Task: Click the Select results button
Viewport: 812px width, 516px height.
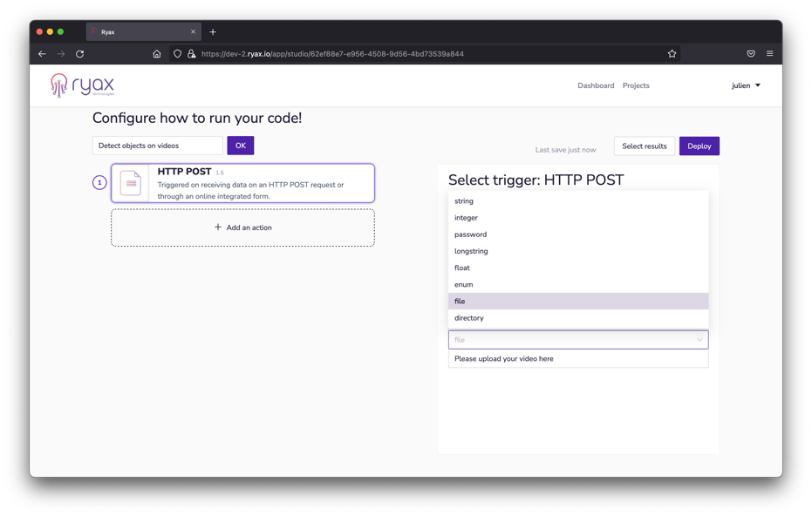Action: pos(644,146)
